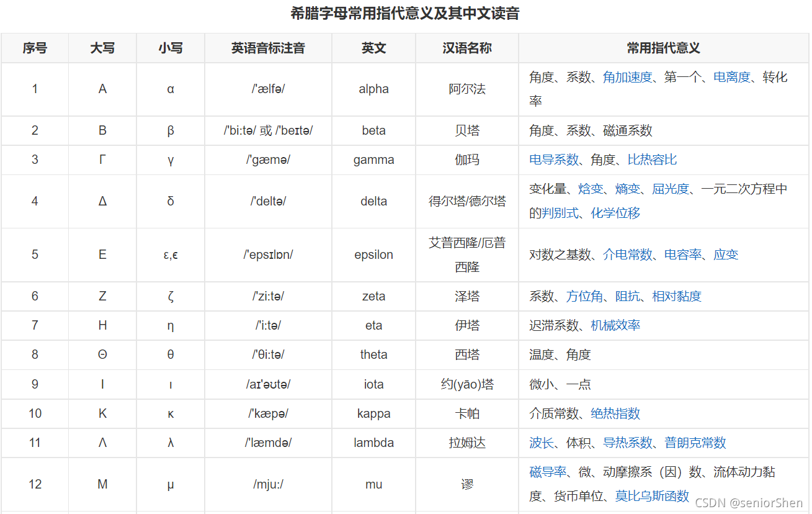Click the 阻抗 link
Viewport: 812px width, 514px height.
pos(627,296)
